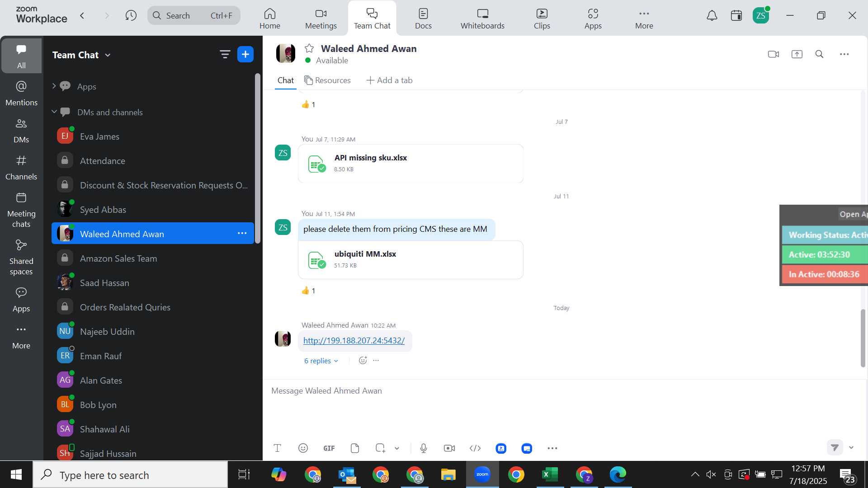
Task: Click the screenshot capture icon
Action: pos(380,448)
